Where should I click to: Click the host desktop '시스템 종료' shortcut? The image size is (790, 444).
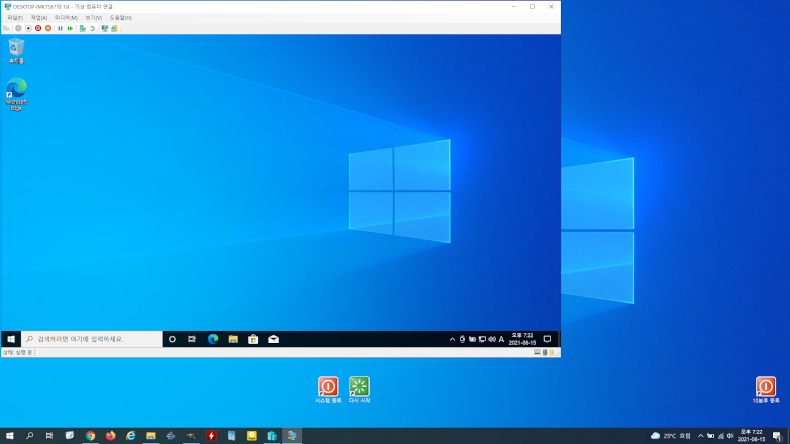[x=328, y=390]
